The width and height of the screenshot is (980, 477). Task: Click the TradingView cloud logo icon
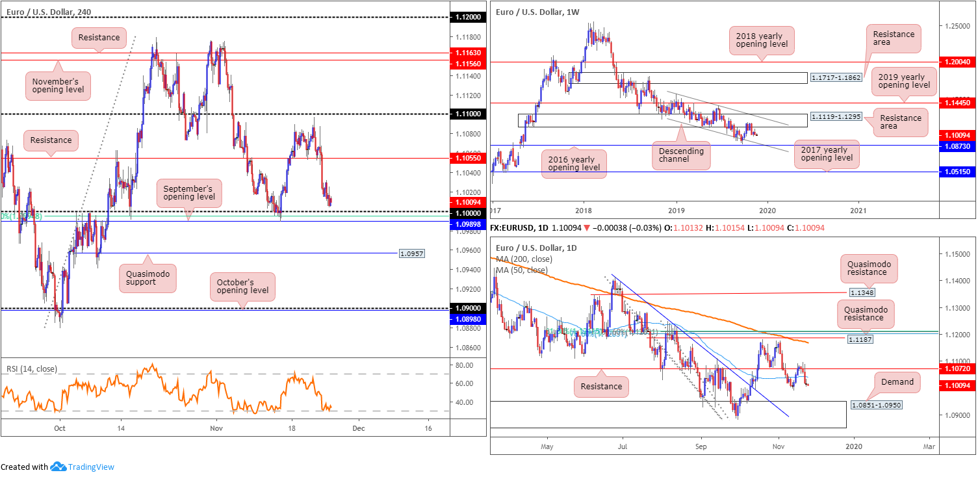click(59, 467)
